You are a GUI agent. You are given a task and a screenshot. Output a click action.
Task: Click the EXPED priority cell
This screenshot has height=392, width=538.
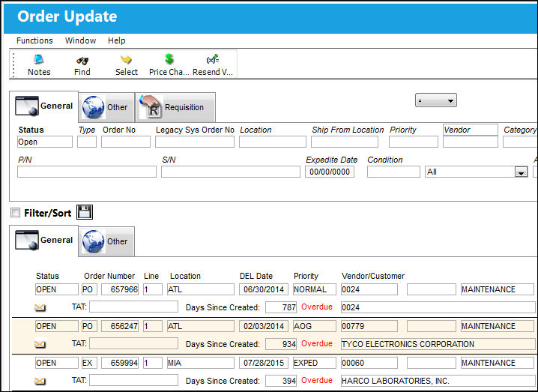(x=315, y=363)
